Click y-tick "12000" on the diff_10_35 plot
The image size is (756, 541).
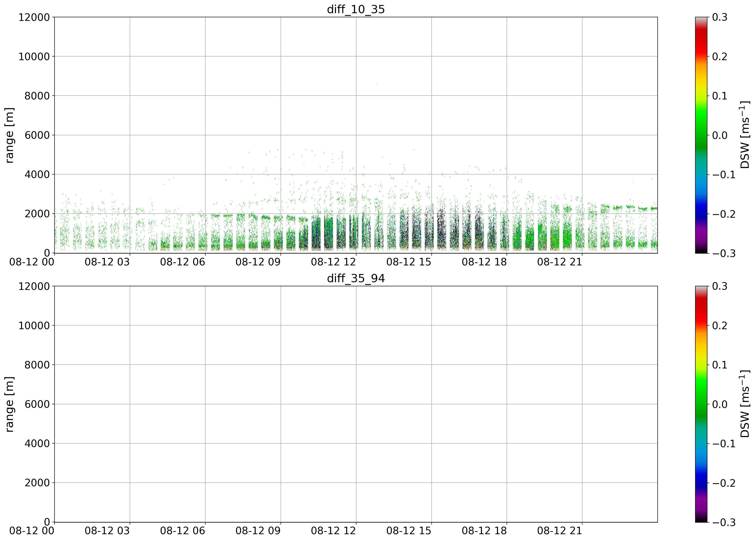pyautogui.click(x=34, y=17)
